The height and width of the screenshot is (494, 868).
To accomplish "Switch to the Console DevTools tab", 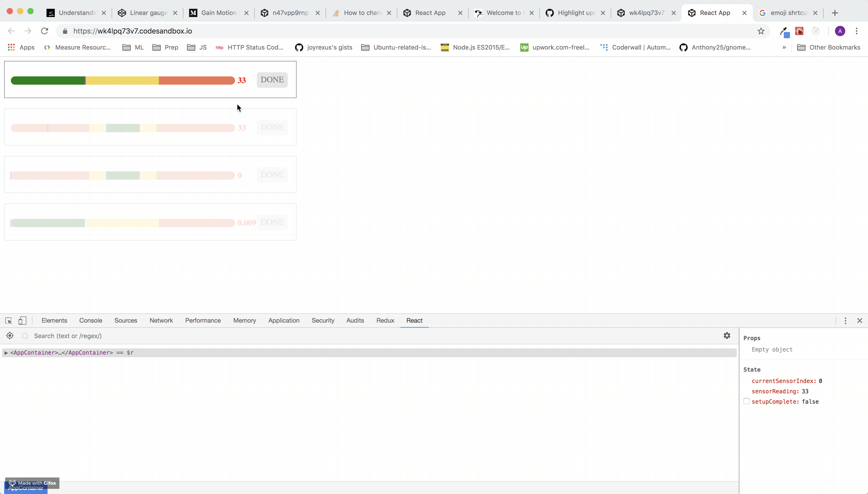I will click(91, 321).
